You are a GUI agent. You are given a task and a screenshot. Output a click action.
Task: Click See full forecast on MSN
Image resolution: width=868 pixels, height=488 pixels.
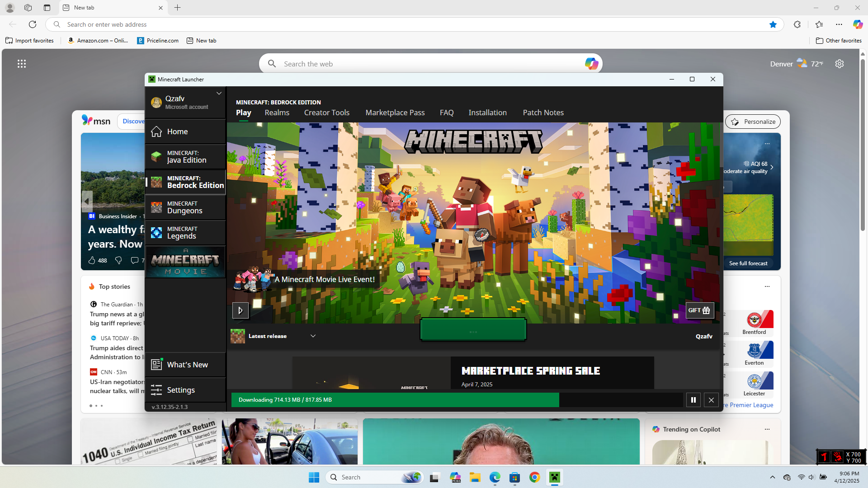[748, 263]
